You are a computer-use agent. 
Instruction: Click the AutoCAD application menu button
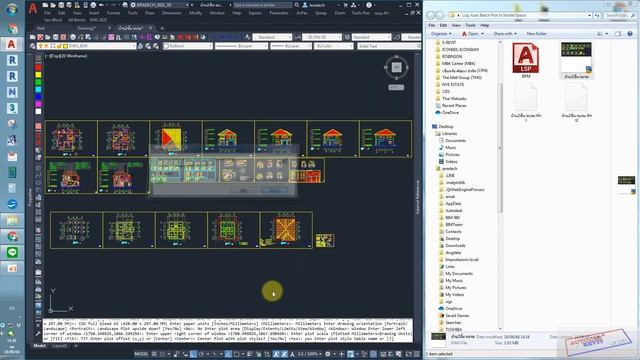click(33, 7)
